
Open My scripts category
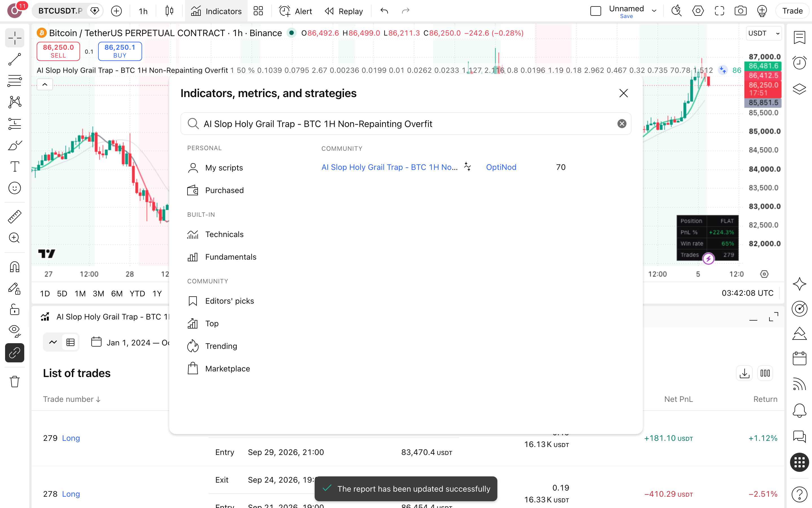click(215, 168)
